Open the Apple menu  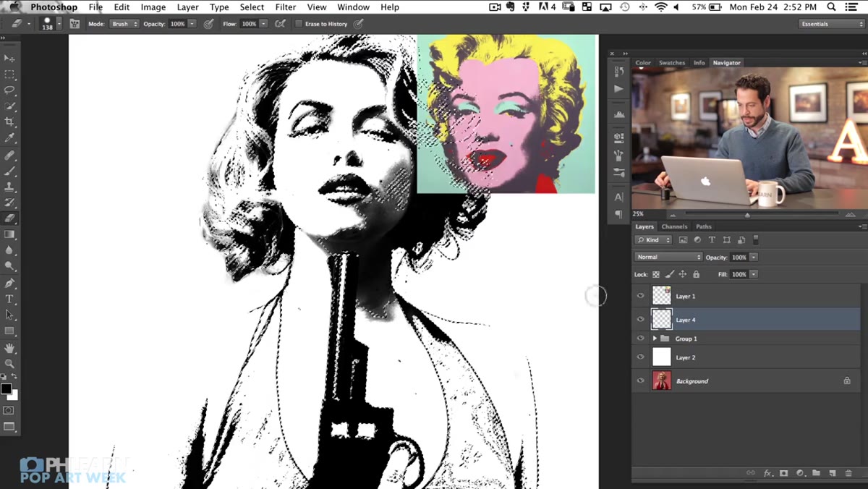(x=14, y=7)
